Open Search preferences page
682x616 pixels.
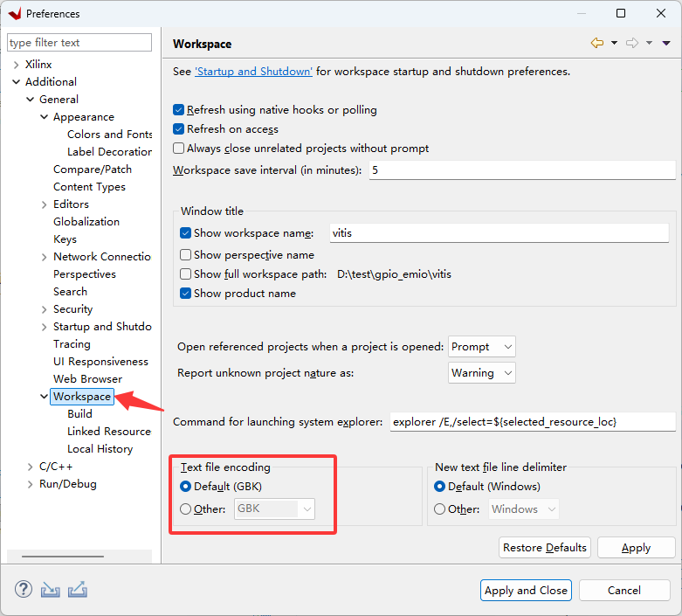tap(70, 291)
